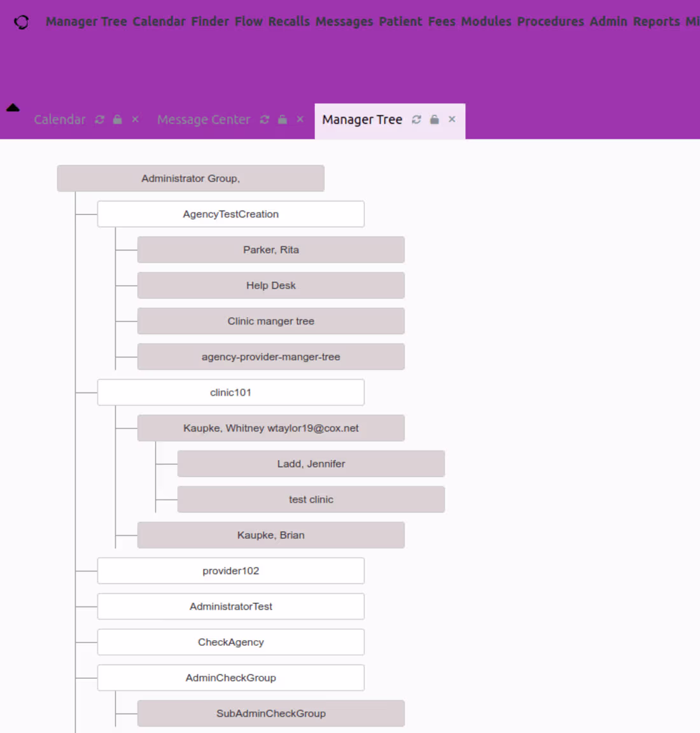Toggle lock state on Manager Tree

(x=434, y=119)
